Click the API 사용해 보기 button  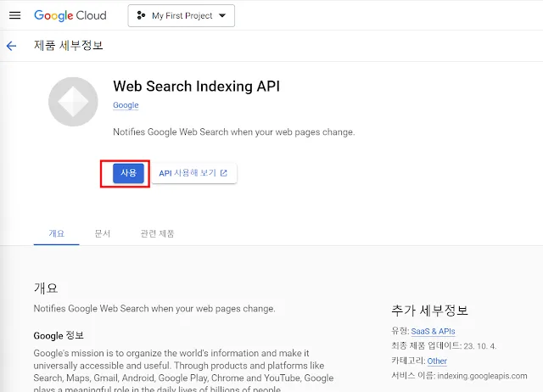(x=194, y=173)
